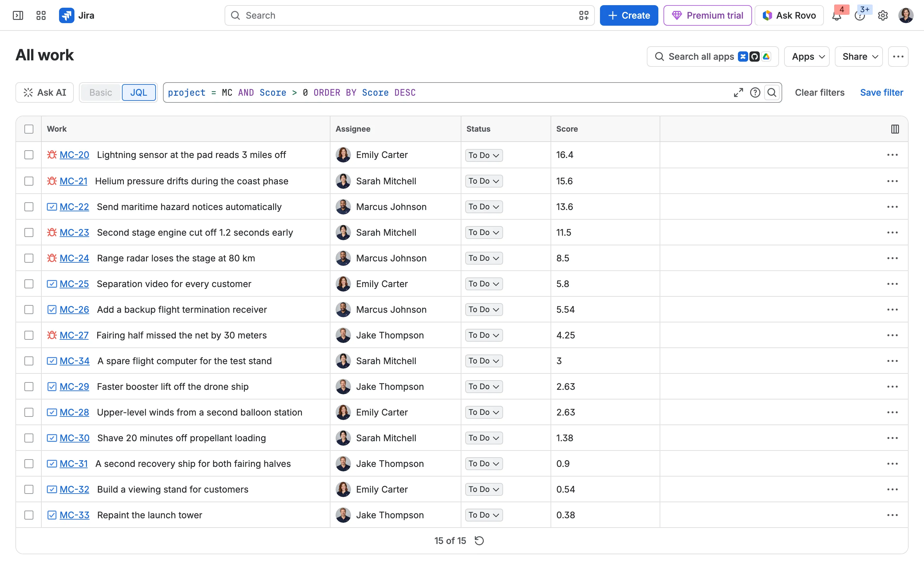Open the Share dropdown
Screen dimensions: 924x578
point(858,57)
